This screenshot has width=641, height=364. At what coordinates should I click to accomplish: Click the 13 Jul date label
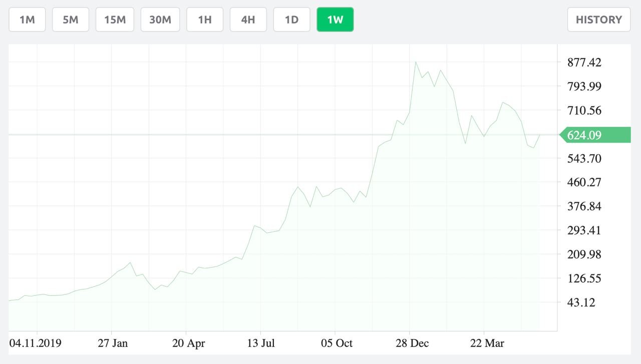[x=261, y=343]
